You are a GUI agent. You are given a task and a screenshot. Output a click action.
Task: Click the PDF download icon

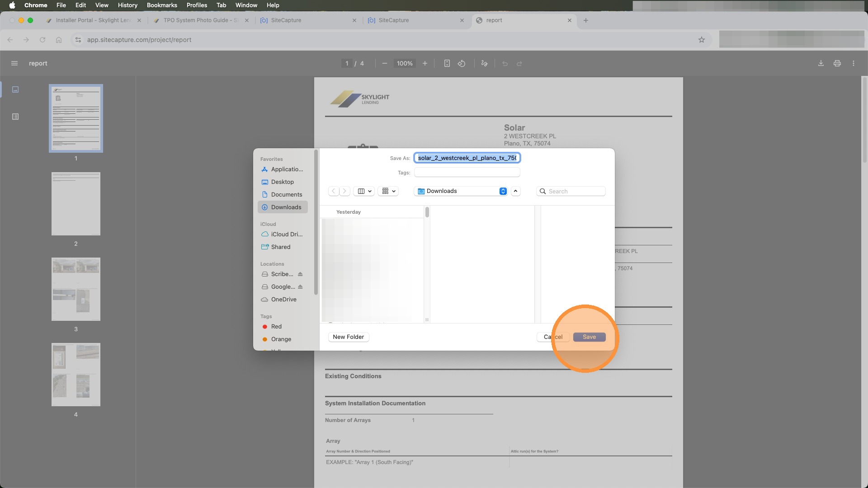point(821,63)
